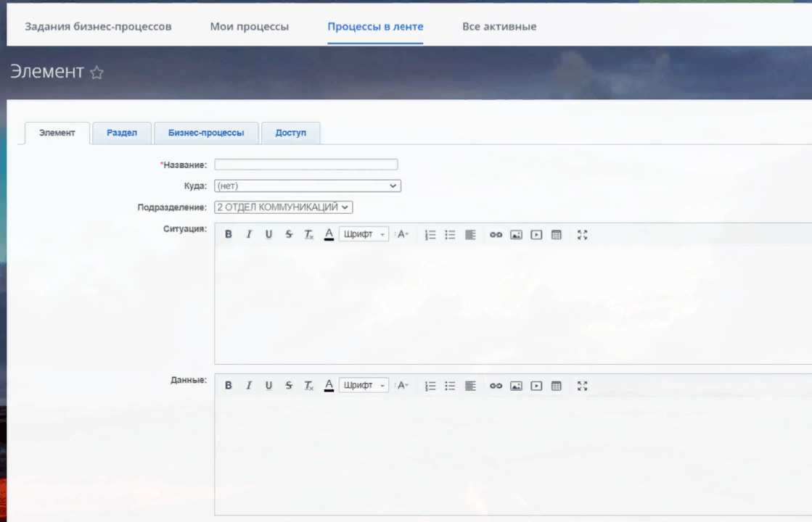The image size is (812, 522).
Task: Toggle Strikethrough in the Ситуация editor
Action: (x=289, y=234)
